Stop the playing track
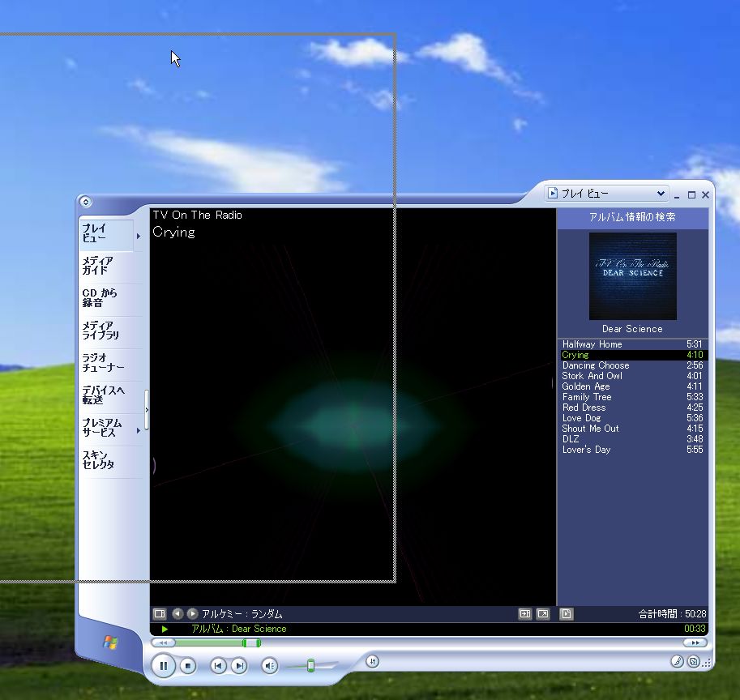The width and height of the screenshot is (740, 700). [x=188, y=665]
